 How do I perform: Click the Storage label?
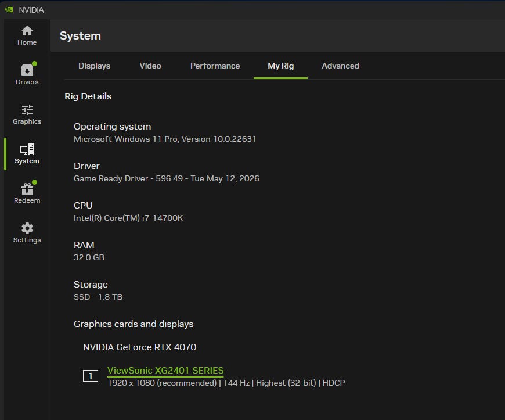[91, 284]
